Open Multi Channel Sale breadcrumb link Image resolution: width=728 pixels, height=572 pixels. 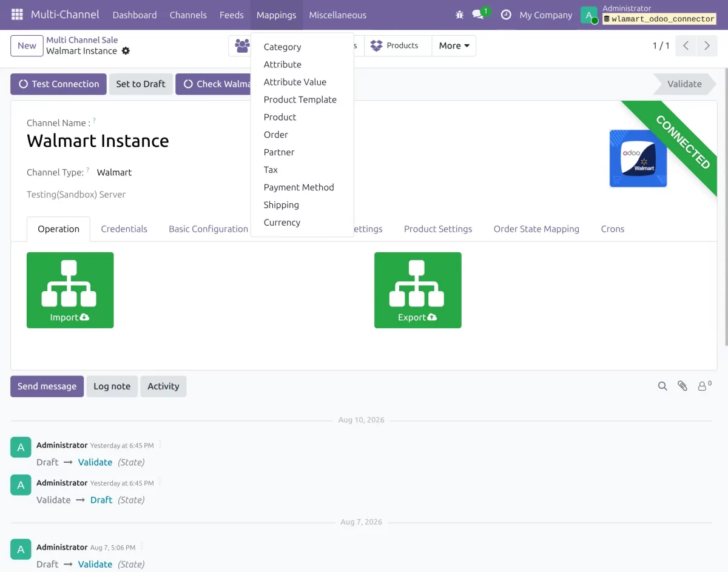(x=82, y=40)
